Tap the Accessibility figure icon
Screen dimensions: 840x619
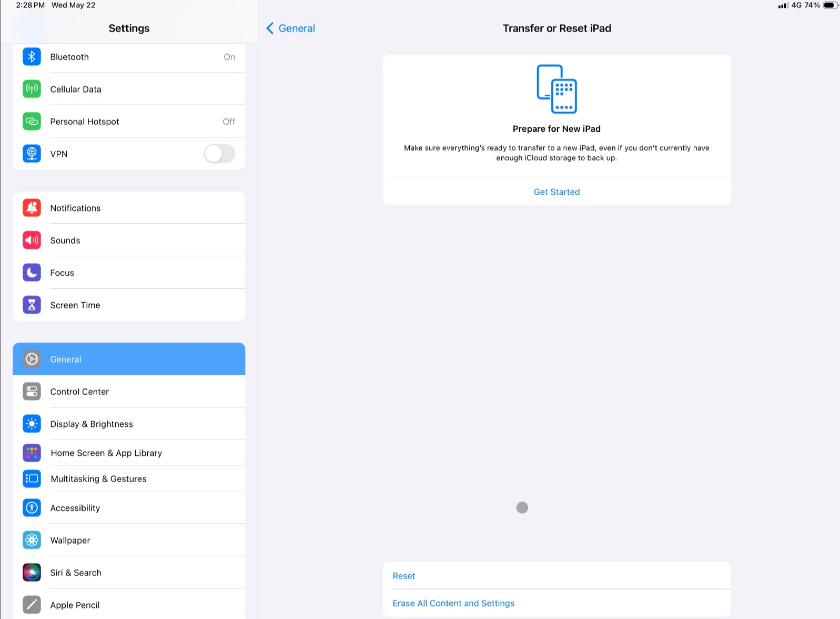[x=32, y=508]
